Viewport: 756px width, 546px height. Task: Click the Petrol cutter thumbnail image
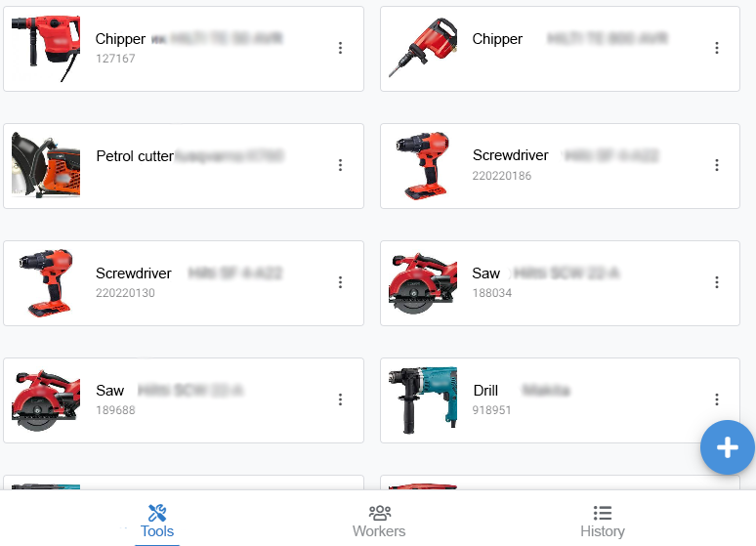[x=46, y=165]
